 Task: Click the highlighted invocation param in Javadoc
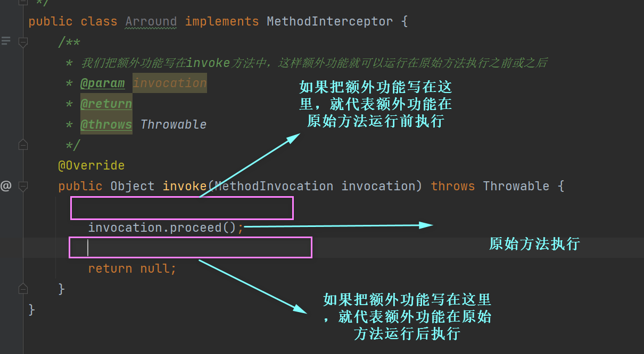[170, 83]
